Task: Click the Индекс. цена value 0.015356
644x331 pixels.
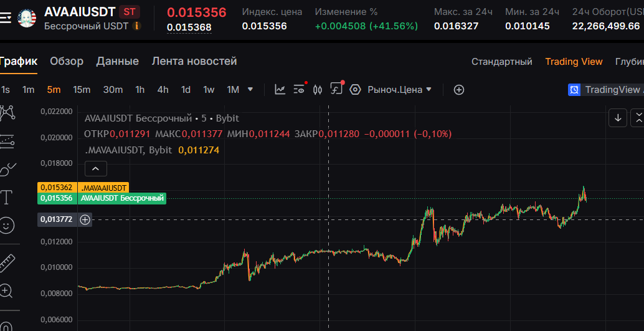Action: coord(264,26)
